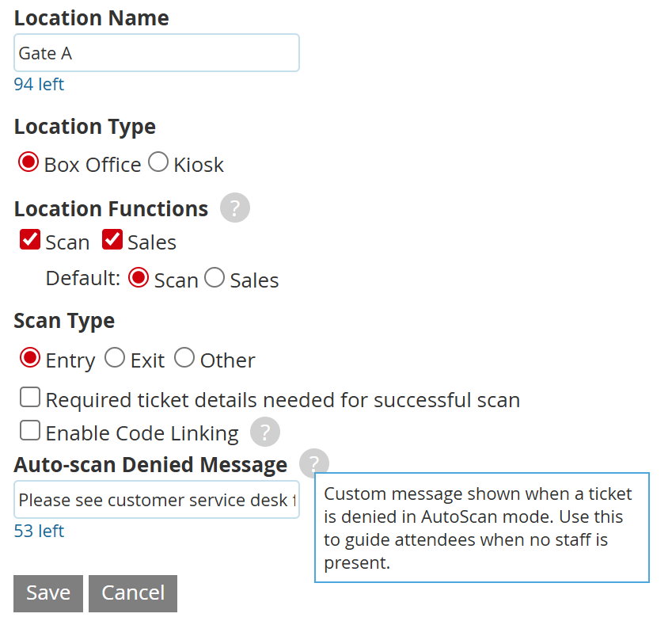This screenshot has height=625, width=672.
Task: Click the Auto-scan Denied Message help icon
Action: pos(314,463)
